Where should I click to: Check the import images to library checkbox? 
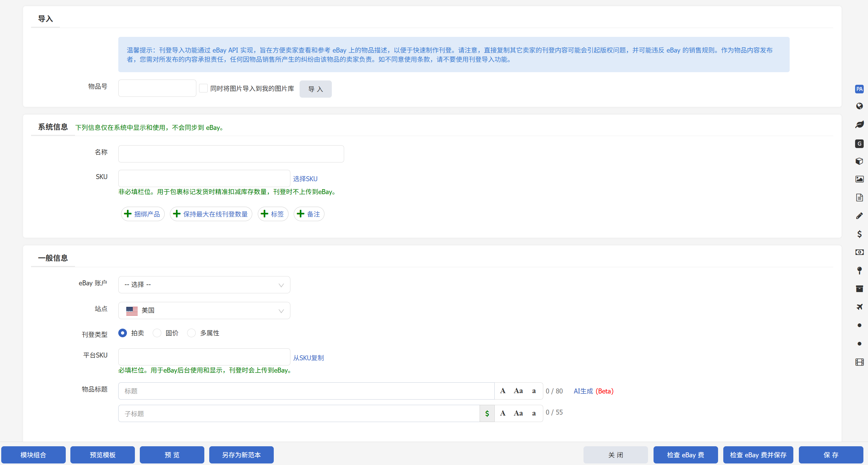(203, 88)
